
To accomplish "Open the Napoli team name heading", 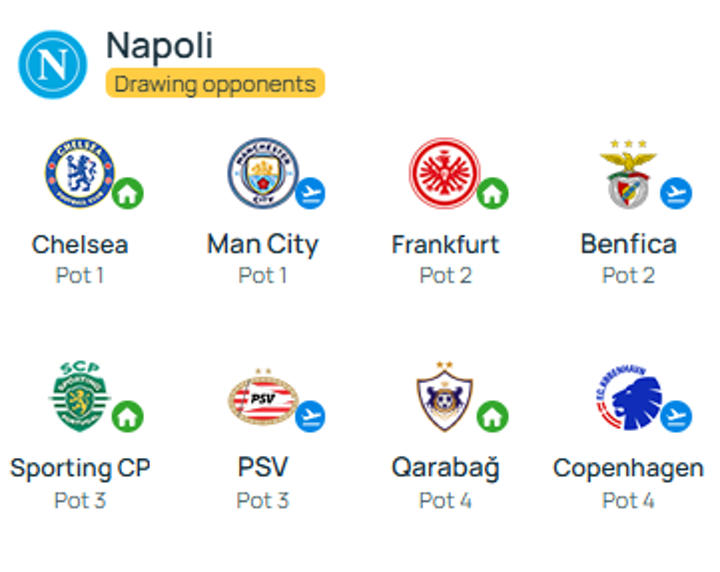I will click(160, 45).
